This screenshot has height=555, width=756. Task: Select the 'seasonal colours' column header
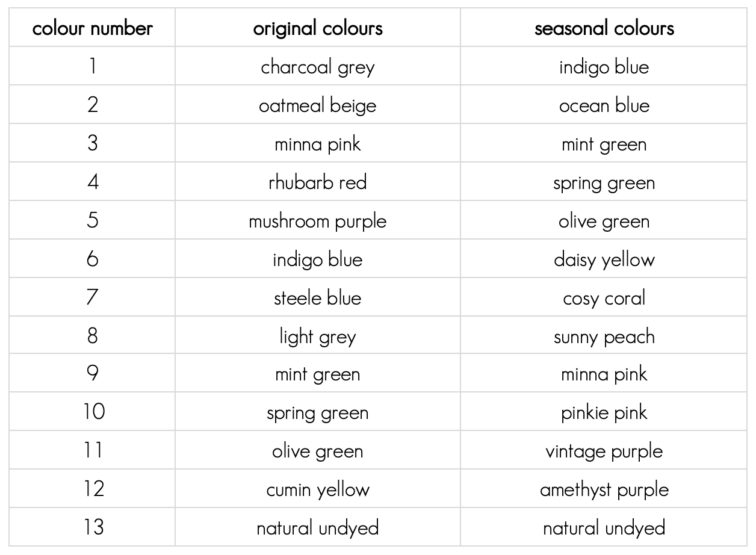604,28
